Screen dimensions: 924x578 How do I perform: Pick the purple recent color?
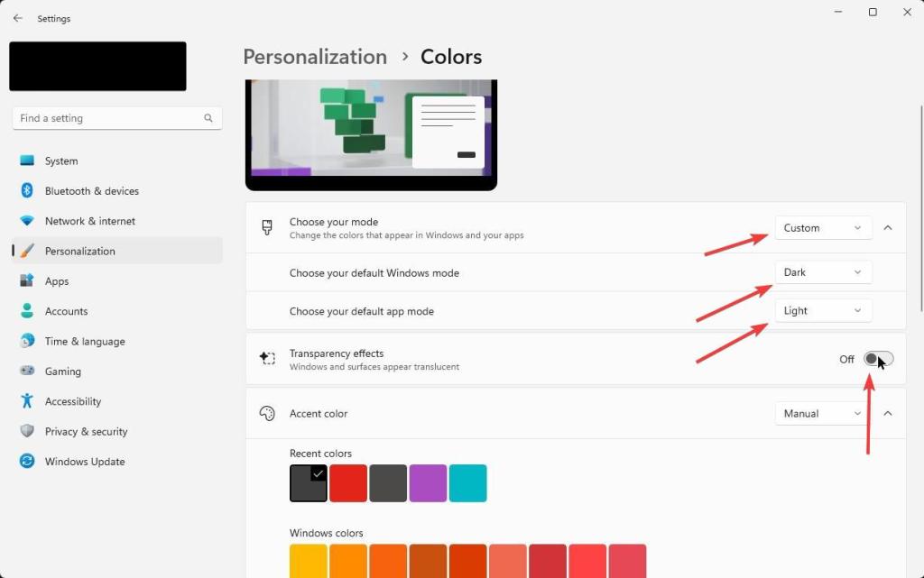[x=428, y=482]
